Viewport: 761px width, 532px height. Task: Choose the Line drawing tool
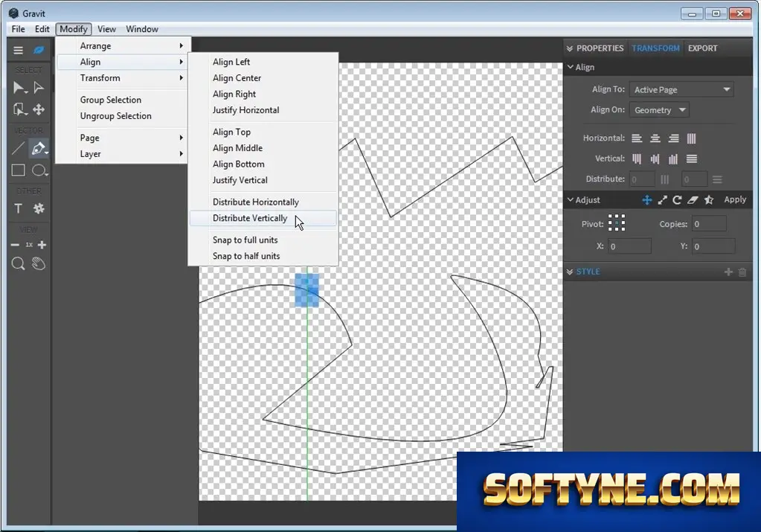click(x=19, y=148)
